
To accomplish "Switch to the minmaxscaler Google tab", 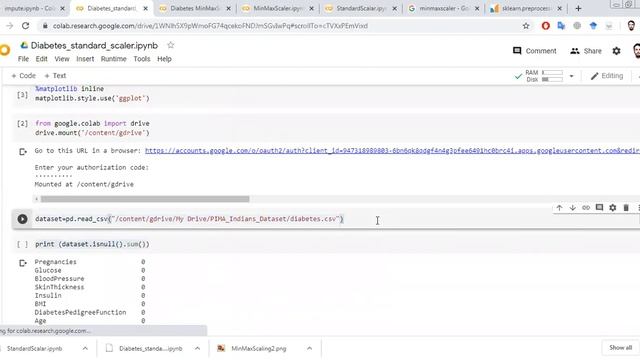I will click(x=443, y=8).
